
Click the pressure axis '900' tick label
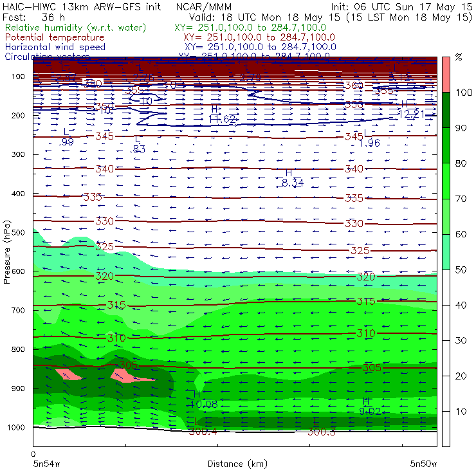click(18, 389)
